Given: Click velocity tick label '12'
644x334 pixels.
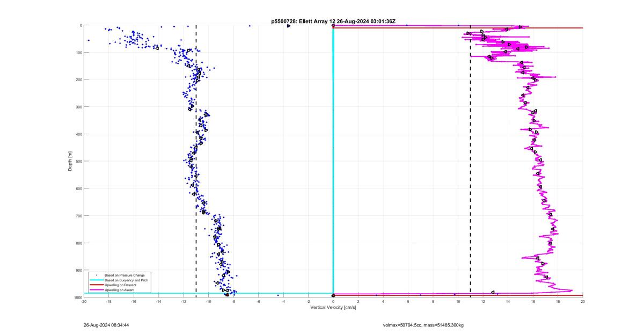Looking at the screenshot, I should tap(483, 302).
